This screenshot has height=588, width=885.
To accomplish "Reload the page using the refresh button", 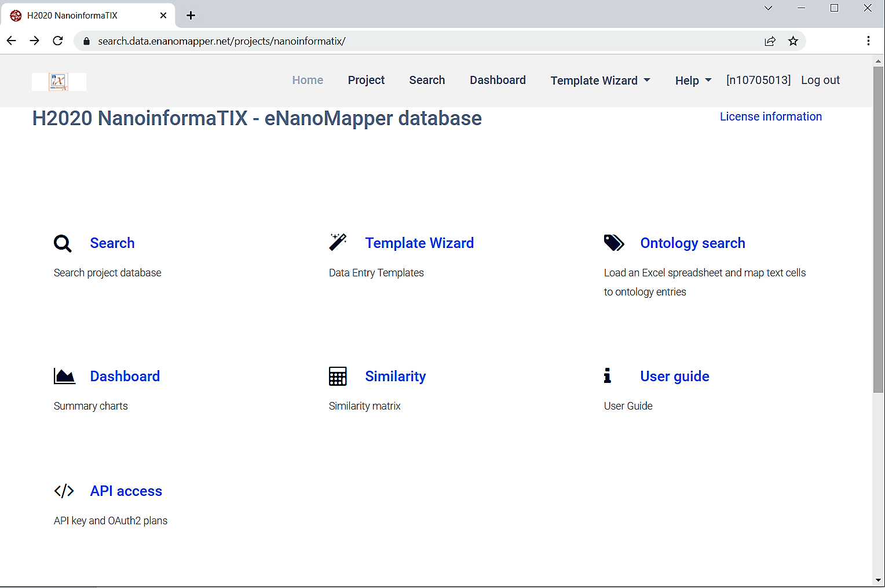I will click(x=58, y=41).
